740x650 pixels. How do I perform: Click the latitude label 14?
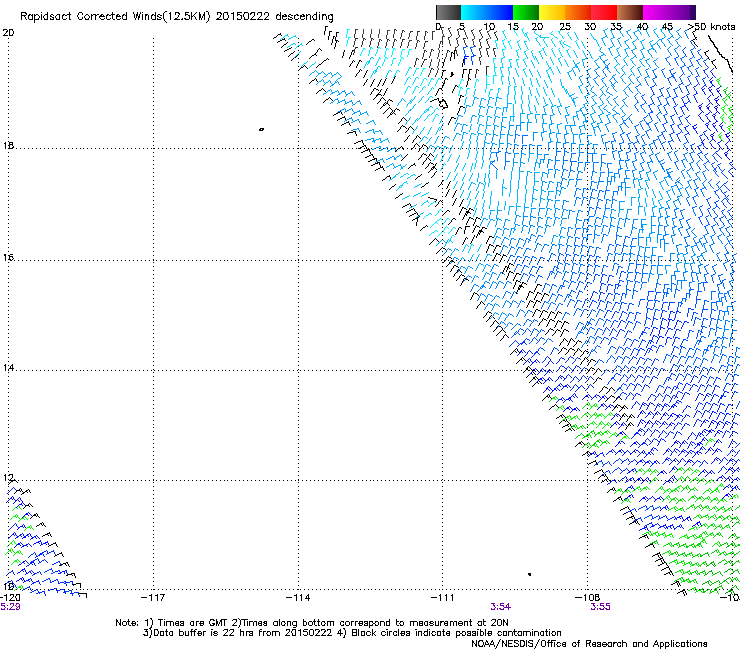(8, 368)
